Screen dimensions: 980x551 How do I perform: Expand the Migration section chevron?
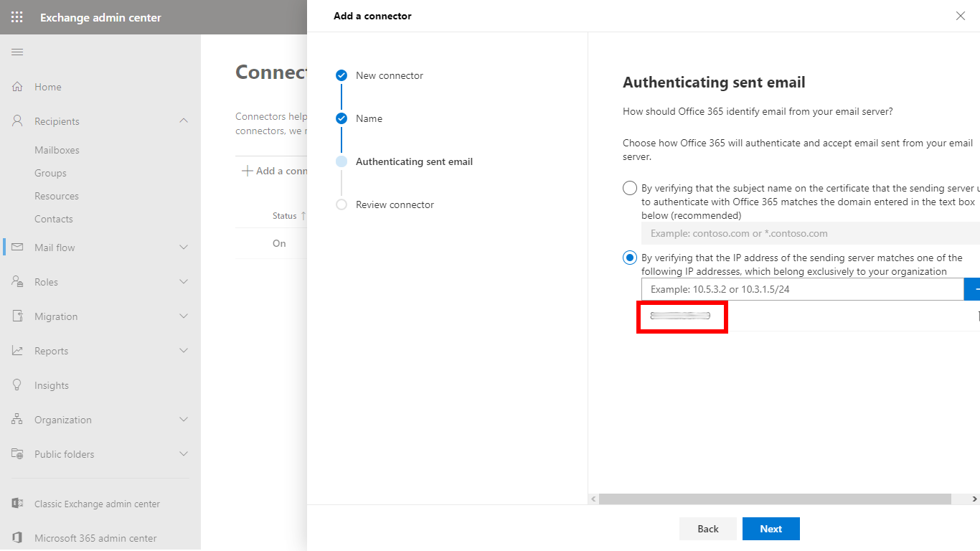click(x=184, y=316)
